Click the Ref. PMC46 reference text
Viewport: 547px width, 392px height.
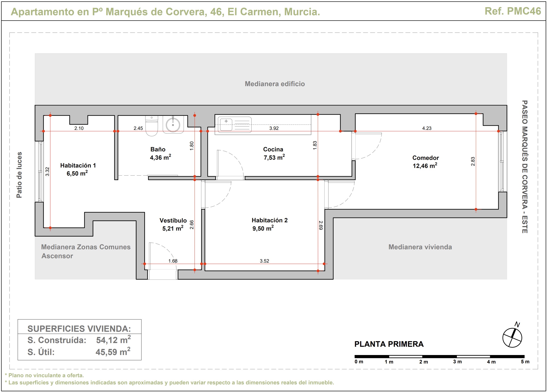point(513,11)
